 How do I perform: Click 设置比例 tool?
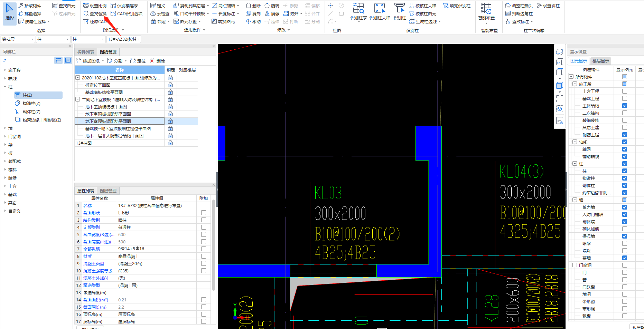click(95, 6)
